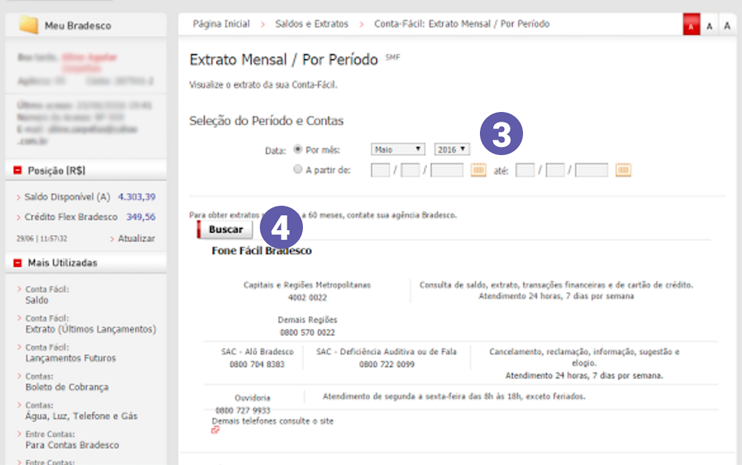The width and height of the screenshot is (742, 465).
Task: Select the red small font size A button
Action: pyautogui.click(x=691, y=25)
